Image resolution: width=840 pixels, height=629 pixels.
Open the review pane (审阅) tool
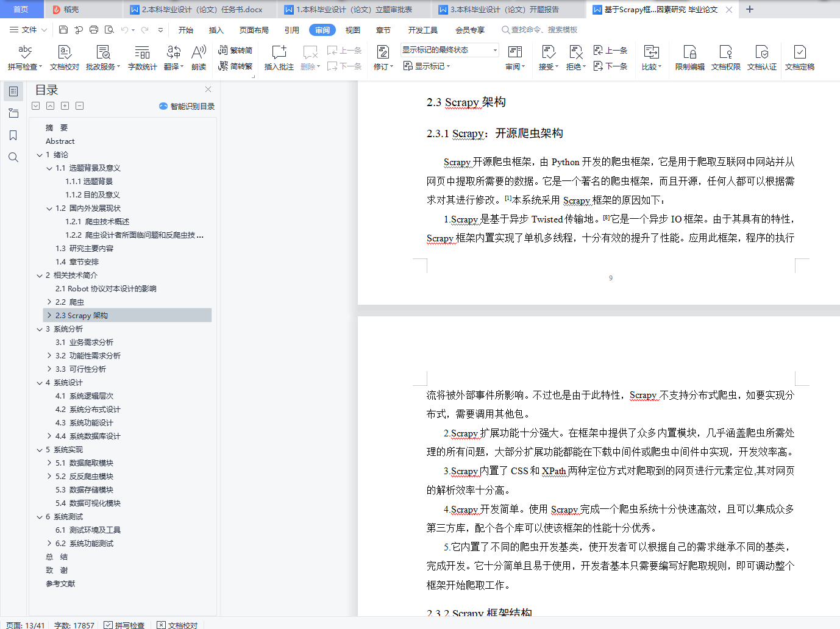[514, 58]
